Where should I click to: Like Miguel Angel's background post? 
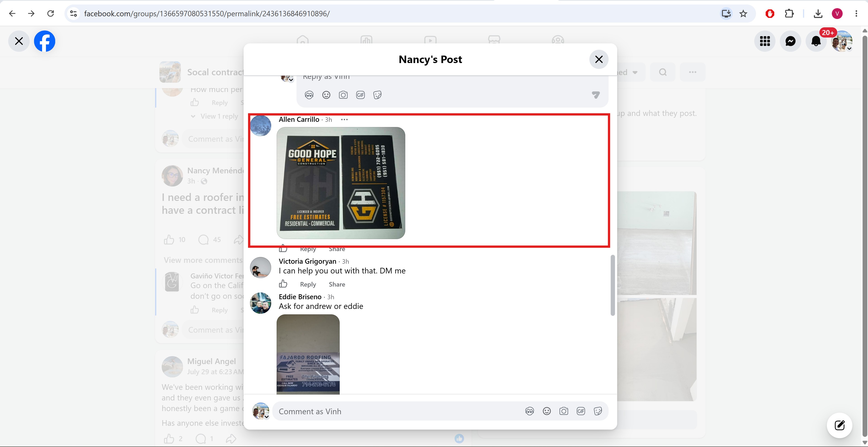coord(169,439)
